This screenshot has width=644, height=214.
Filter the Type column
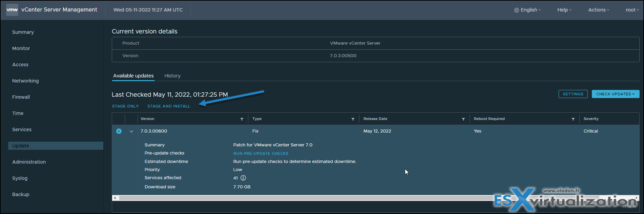pos(353,119)
